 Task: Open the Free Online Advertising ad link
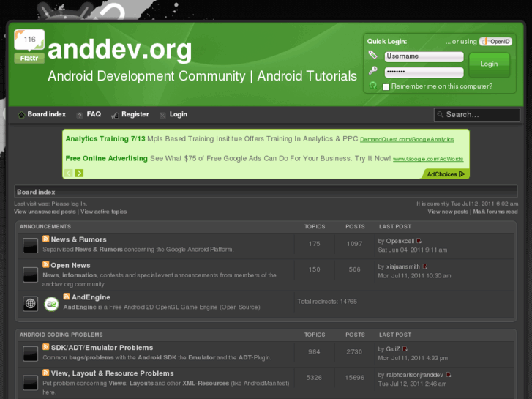[x=107, y=159]
